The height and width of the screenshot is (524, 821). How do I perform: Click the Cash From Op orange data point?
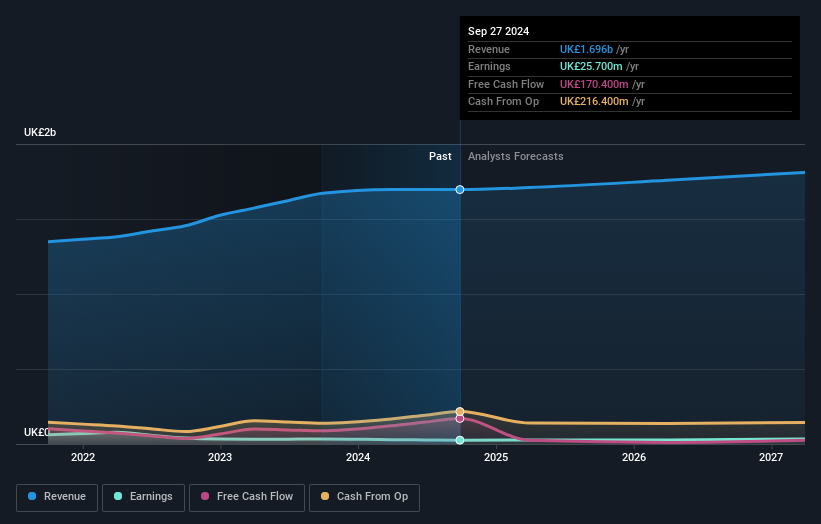pos(460,411)
